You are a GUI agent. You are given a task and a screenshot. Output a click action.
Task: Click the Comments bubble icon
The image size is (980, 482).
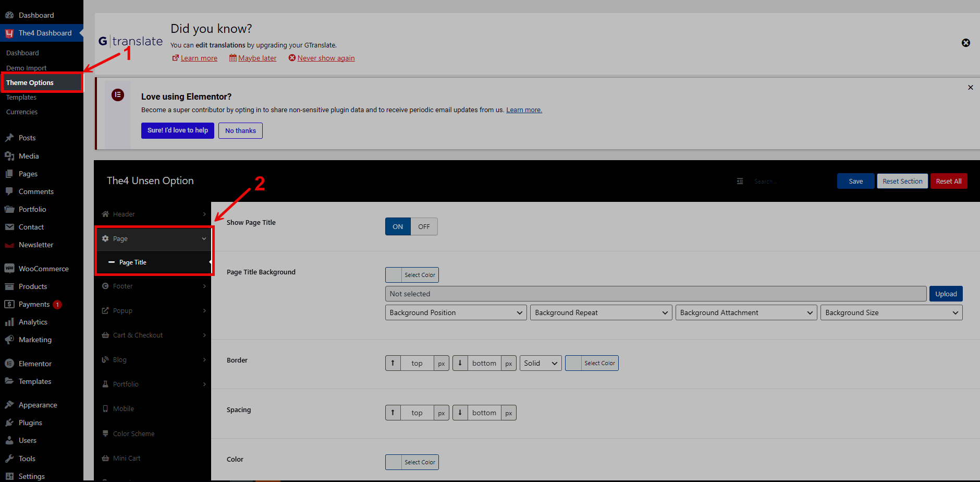click(9, 191)
